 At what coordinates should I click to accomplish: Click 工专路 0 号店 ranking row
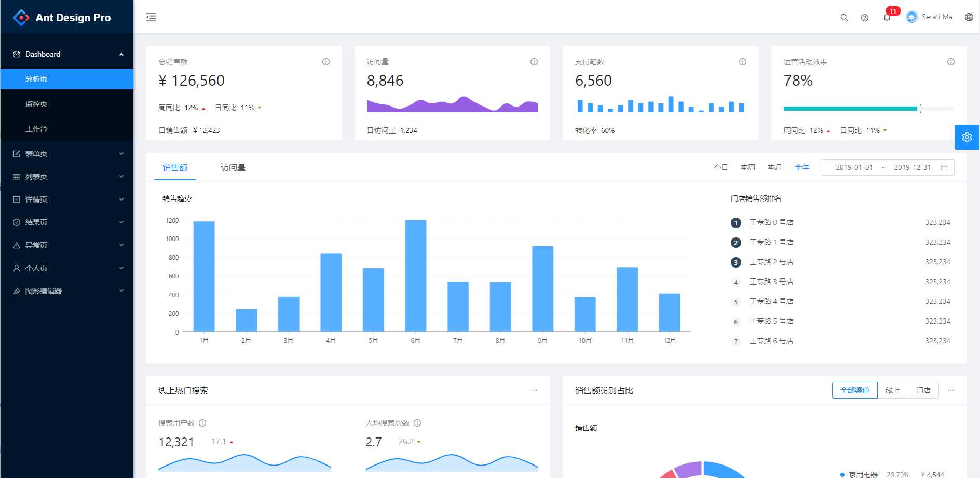tap(840, 222)
